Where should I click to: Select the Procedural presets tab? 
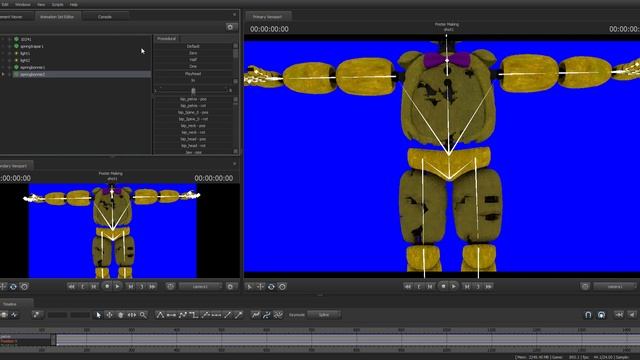(x=167, y=39)
